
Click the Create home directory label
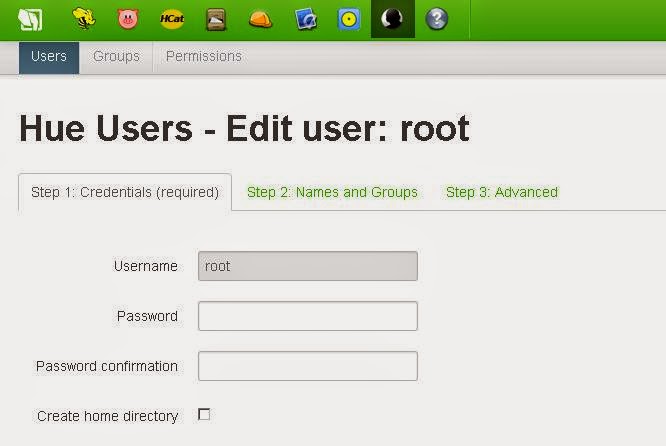click(x=107, y=417)
